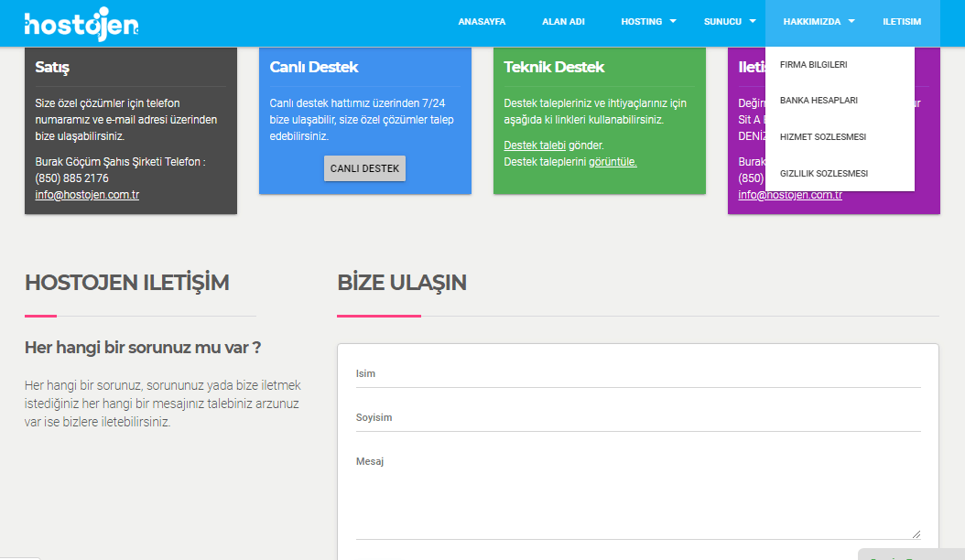Image resolution: width=965 pixels, height=560 pixels.
Task: Follow the görüntüle link
Action: click(613, 162)
